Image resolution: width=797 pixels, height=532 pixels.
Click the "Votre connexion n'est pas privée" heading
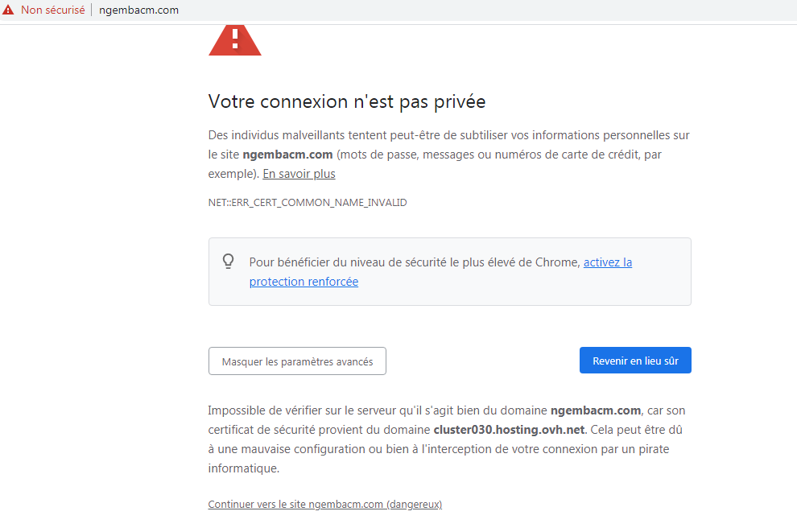point(346,102)
